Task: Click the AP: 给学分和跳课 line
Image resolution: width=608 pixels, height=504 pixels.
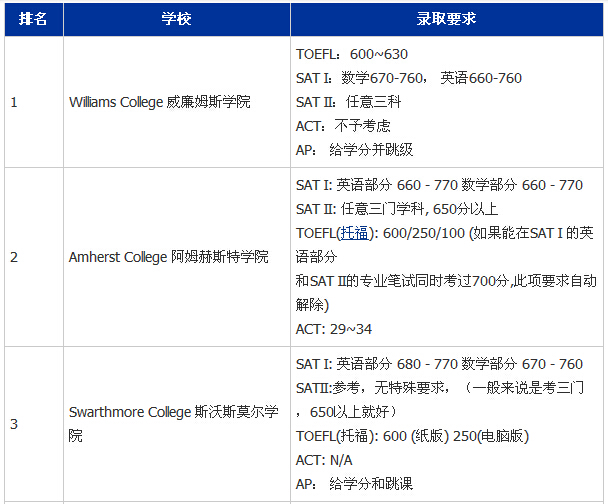Action: 354,484
